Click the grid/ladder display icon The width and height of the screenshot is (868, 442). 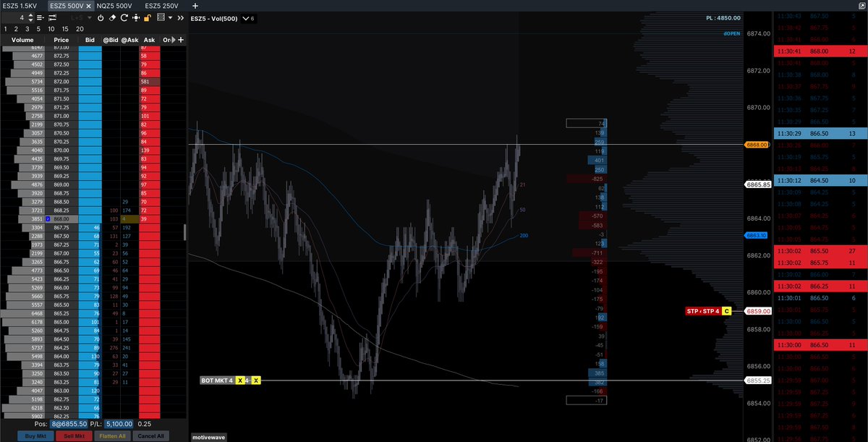pyautogui.click(x=160, y=18)
